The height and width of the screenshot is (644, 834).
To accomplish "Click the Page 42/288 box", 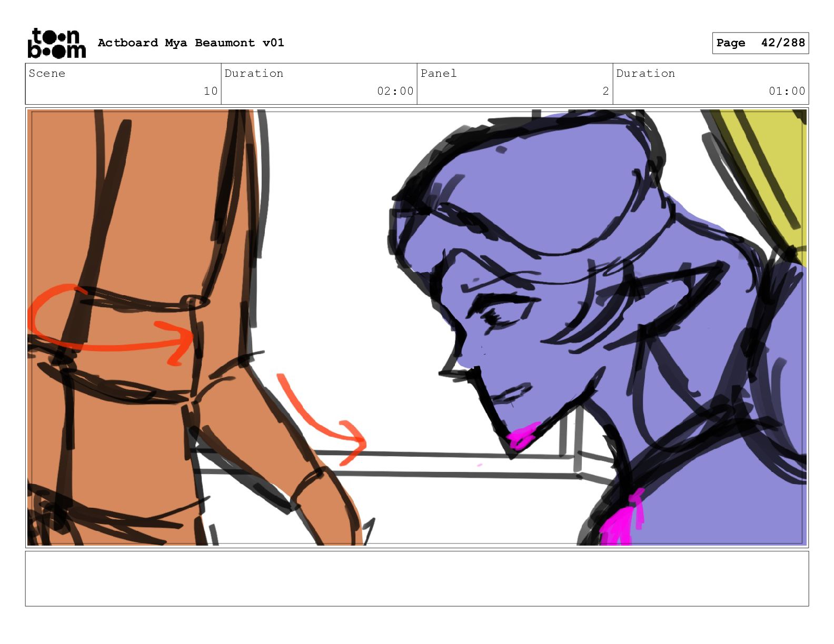I will (x=760, y=43).
